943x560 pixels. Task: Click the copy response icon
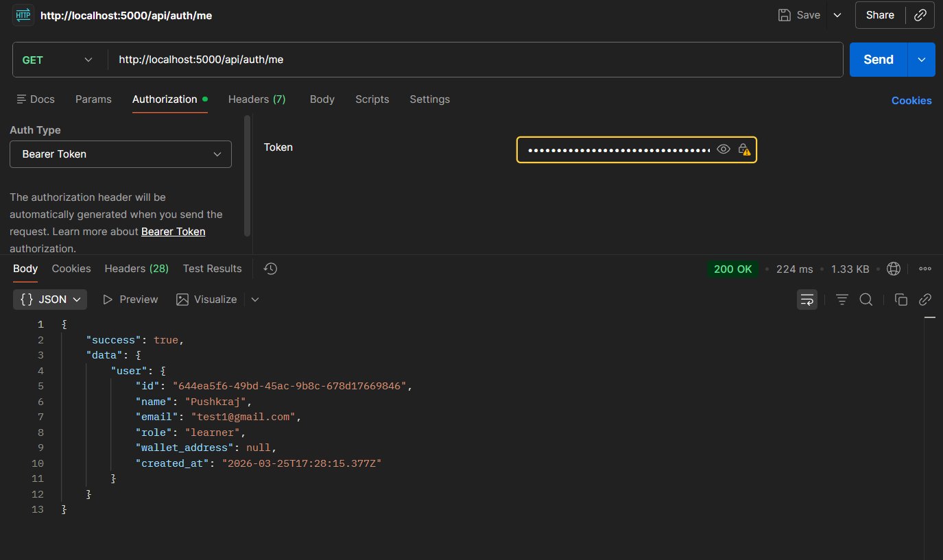pyautogui.click(x=901, y=300)
